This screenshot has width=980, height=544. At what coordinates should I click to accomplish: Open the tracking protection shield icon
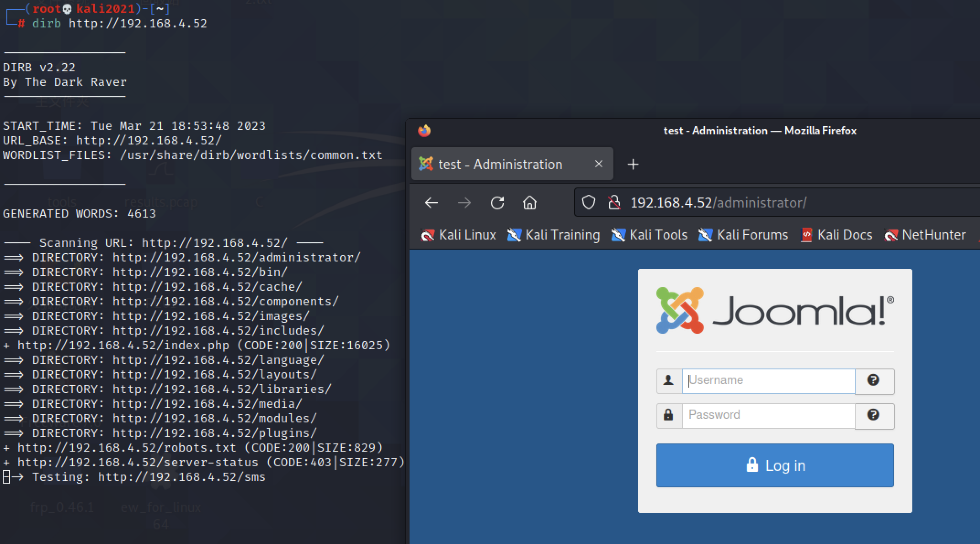589,202
